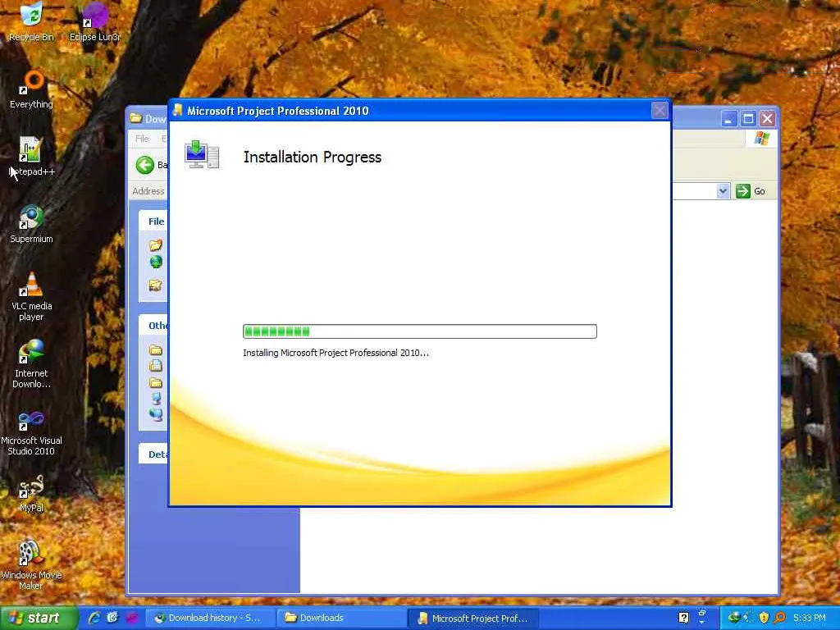Viewport: 840px width, 630px height.
Task: Click the purple Quick Launch icon
Action: (x=132, y=618)
